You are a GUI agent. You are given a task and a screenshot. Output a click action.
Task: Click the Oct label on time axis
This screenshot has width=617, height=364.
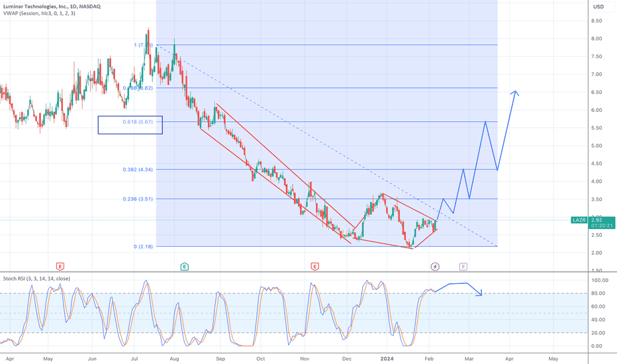pyautogui.click(x=260, y=359)
